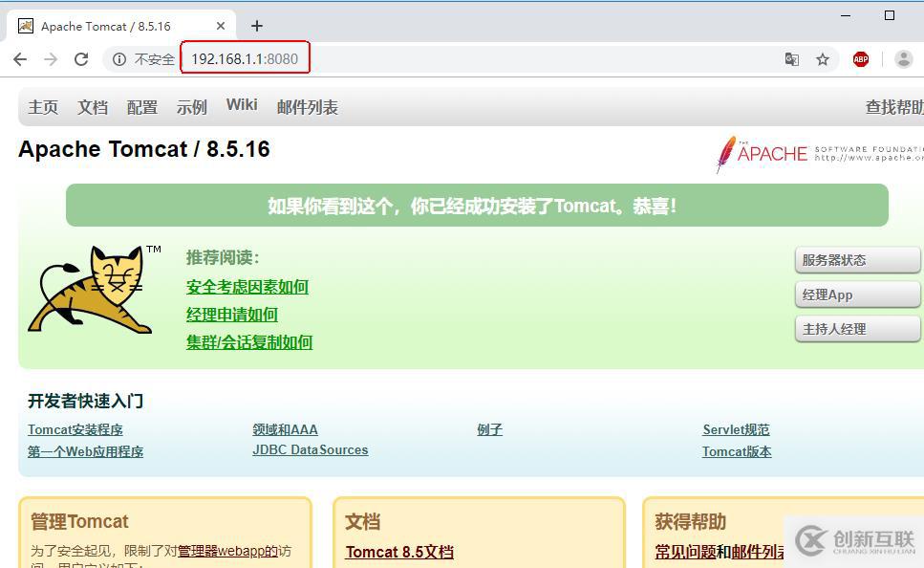Click the browser back arrow
This screenshot has height=568, width=924.
coord(20,59)
